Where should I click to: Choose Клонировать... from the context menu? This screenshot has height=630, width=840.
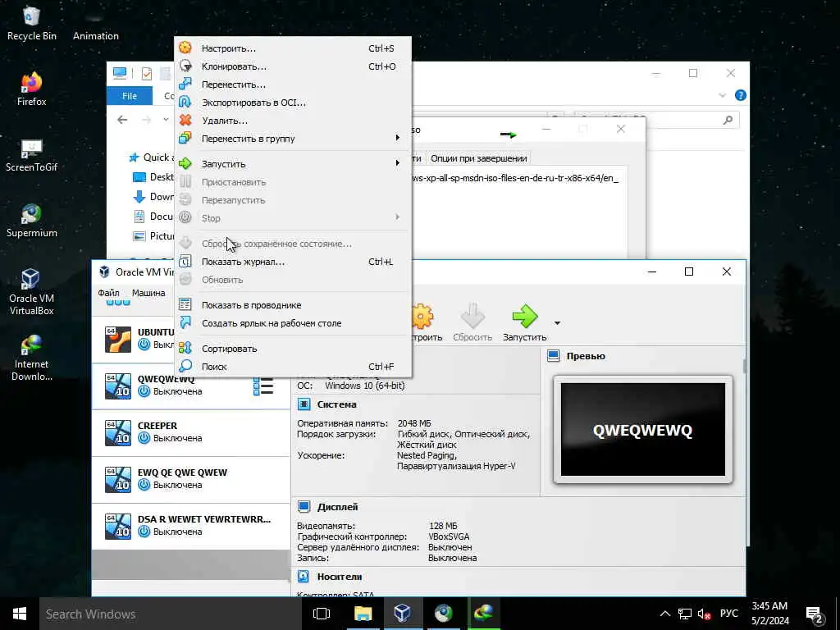click(293, 66)
